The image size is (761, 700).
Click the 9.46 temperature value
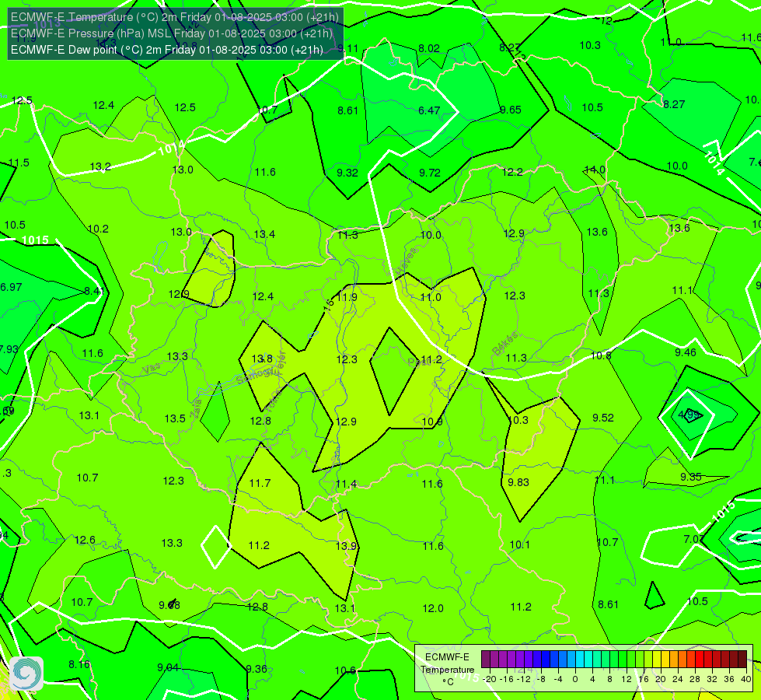(686, 352)
